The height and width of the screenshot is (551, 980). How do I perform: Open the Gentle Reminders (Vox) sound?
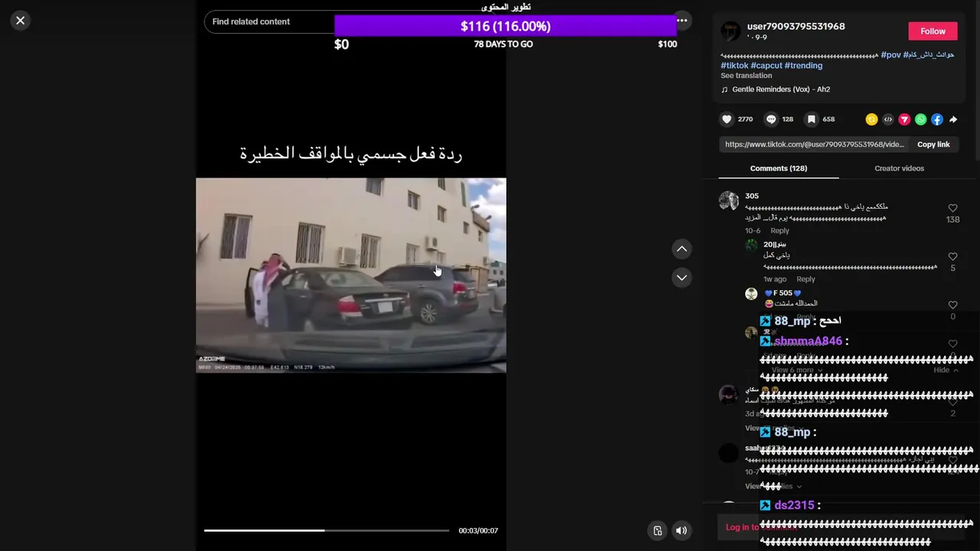pyautogui.click(x=781, y=90)
